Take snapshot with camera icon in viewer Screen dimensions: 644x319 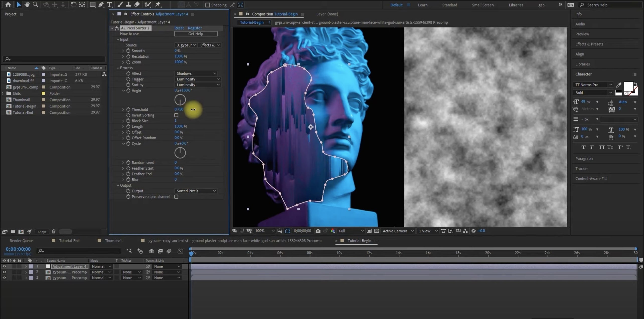coord(318,231)
